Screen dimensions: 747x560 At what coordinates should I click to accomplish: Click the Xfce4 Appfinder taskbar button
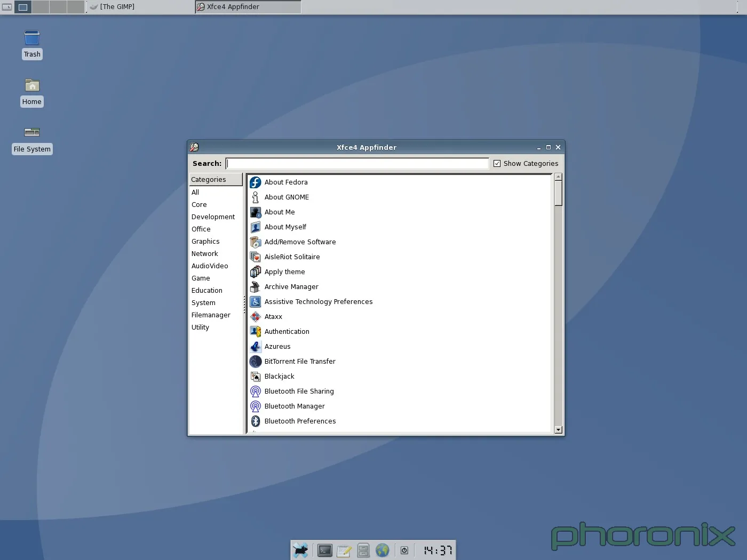point(248,7)
